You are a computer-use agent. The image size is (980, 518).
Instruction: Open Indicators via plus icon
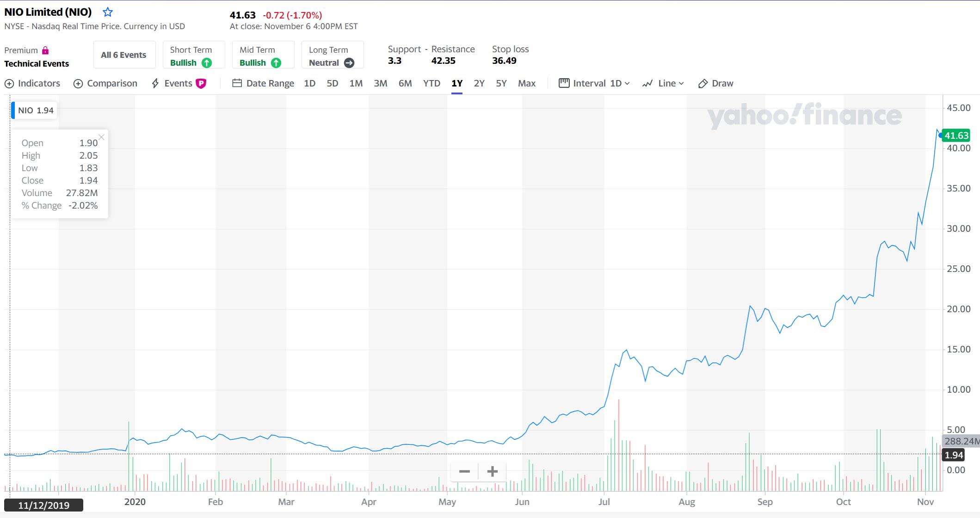(9, 84)
